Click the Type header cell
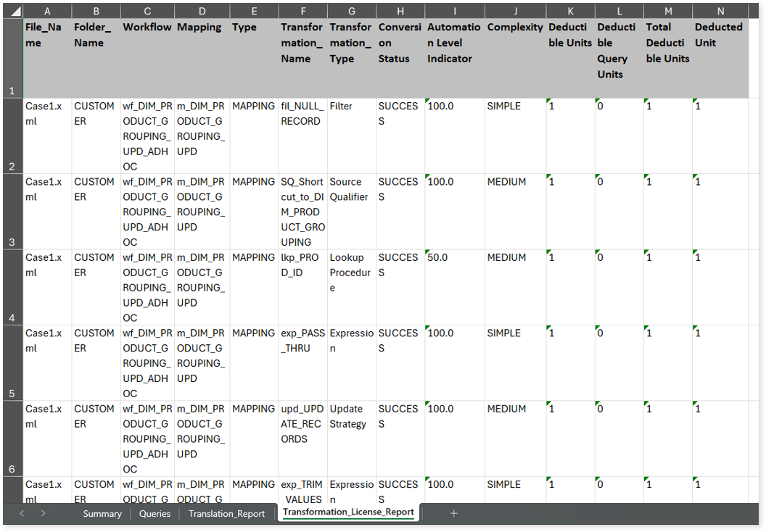766x532 pixels. pyautogui.click(x=254, y=59)
